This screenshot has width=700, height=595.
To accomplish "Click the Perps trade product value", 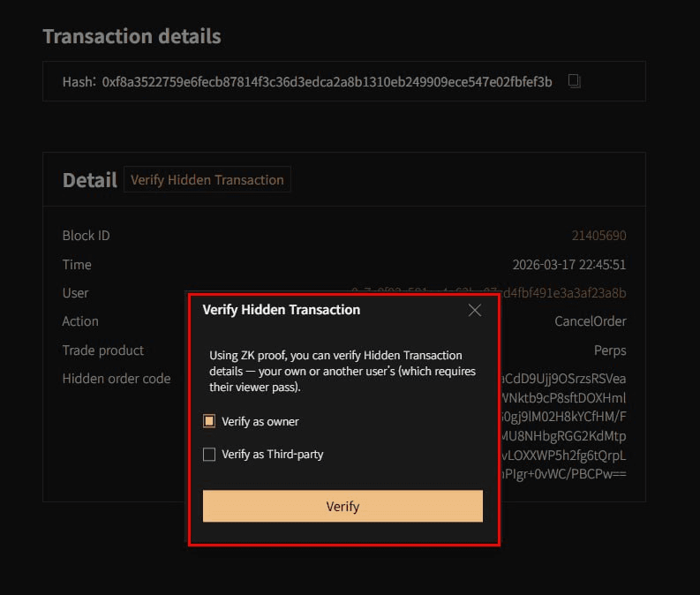I will (609, 350).
